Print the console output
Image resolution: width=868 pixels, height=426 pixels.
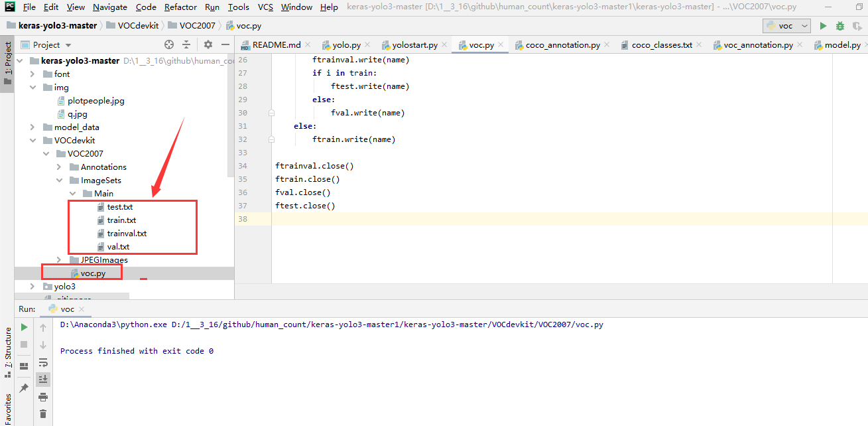click(43, 397)
